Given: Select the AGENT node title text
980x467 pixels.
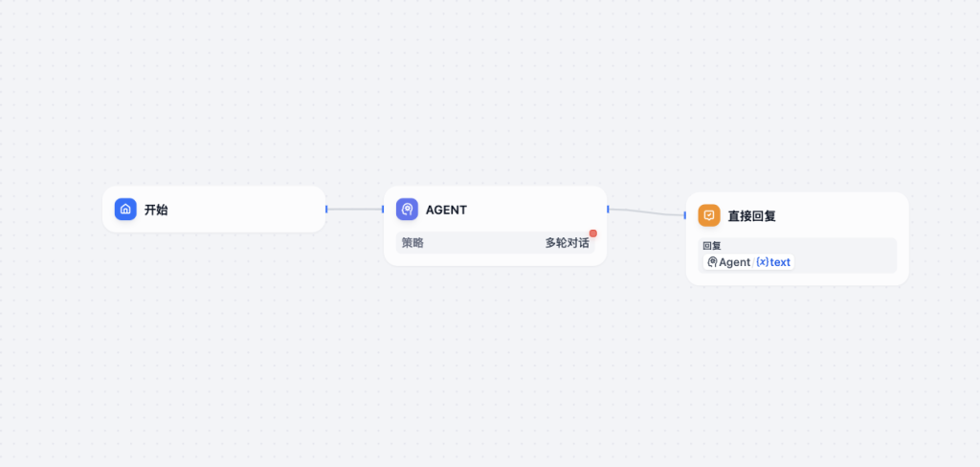Looking at the screenshot, I should point(446,210).
